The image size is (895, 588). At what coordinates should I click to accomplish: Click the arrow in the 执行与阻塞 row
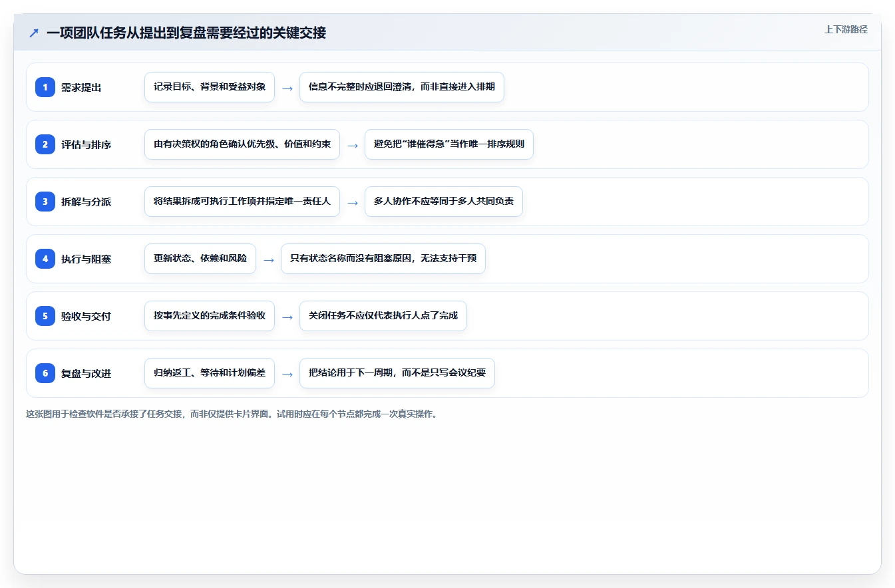click(269, 259)
